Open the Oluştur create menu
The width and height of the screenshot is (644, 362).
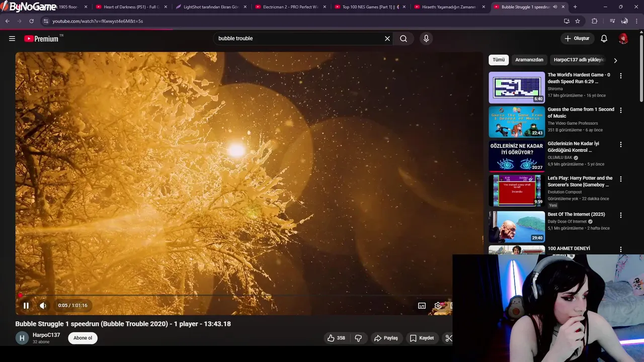(x=577, y=38)
